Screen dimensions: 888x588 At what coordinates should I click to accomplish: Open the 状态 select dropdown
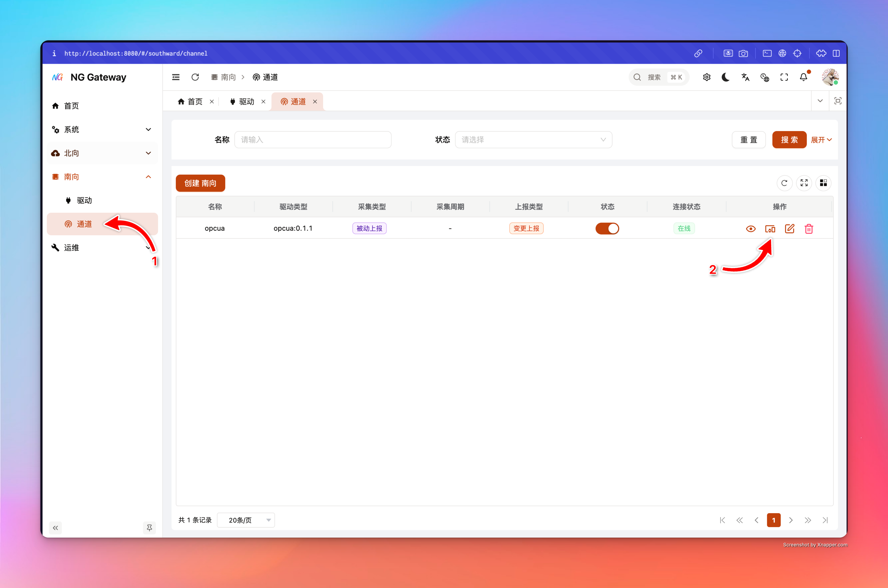(533, 140)
